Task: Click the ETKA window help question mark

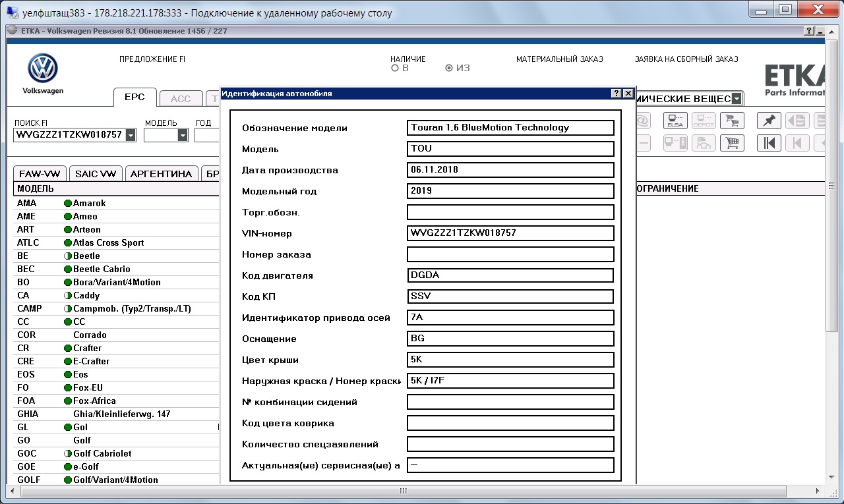Action: [x=809, y=31]
